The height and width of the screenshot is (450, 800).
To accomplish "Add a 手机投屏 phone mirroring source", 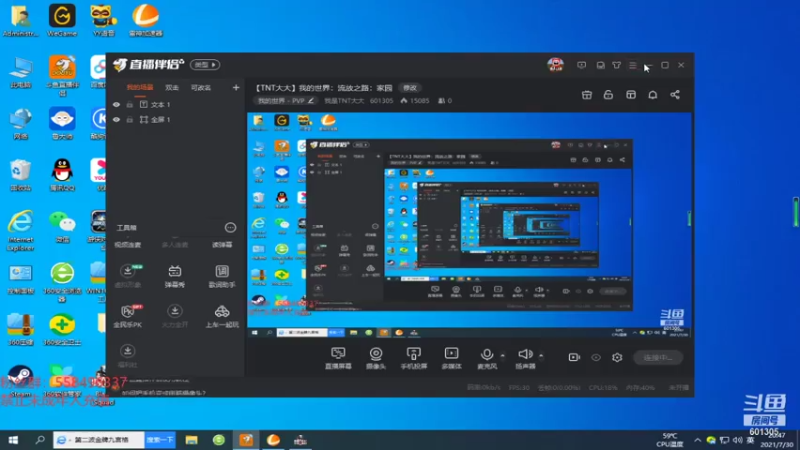I will (414, 358).
